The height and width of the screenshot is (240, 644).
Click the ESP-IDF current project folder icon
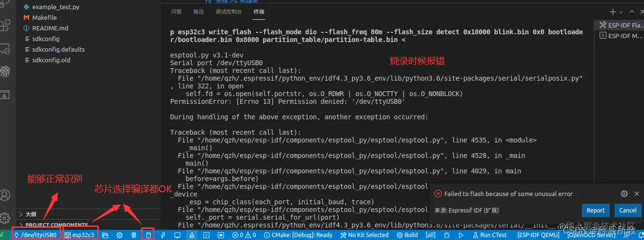[x=105, y=235]
